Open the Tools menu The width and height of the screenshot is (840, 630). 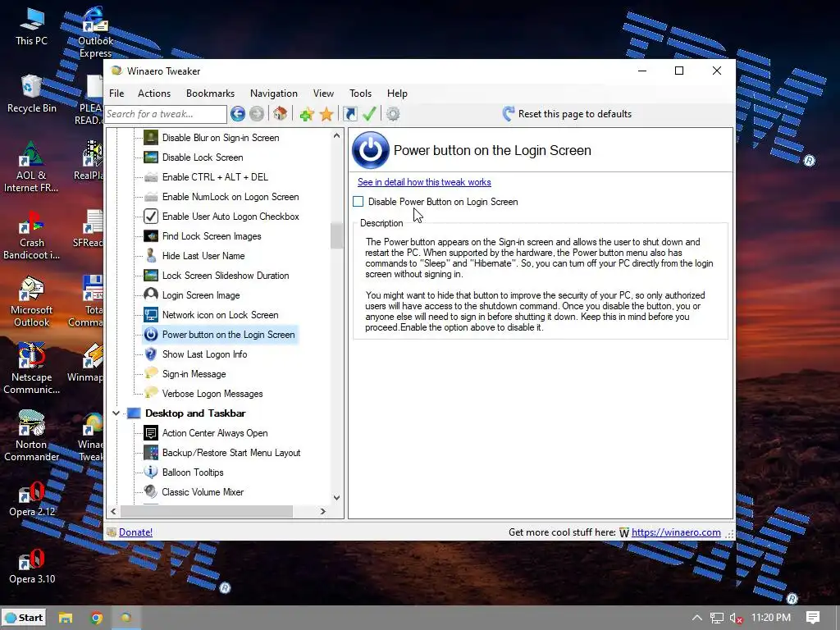coord(361,94)
